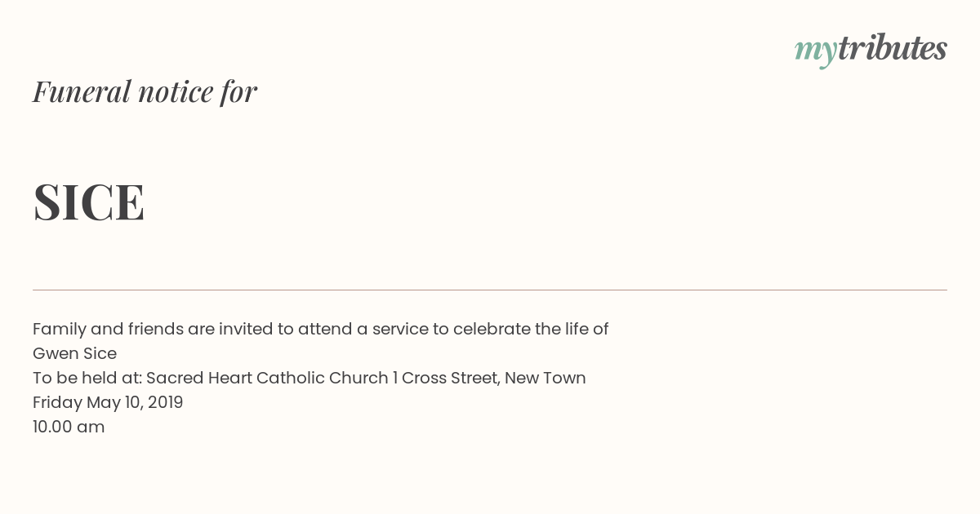Screen dimensions: 980x514
Task: Click the word "service" in the invitation
Action: click(399, 330)
